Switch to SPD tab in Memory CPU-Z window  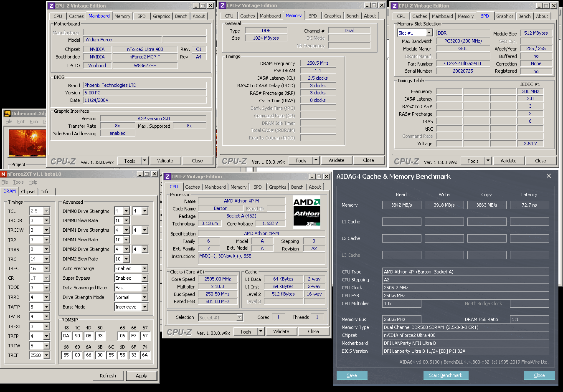click(313, 16)
